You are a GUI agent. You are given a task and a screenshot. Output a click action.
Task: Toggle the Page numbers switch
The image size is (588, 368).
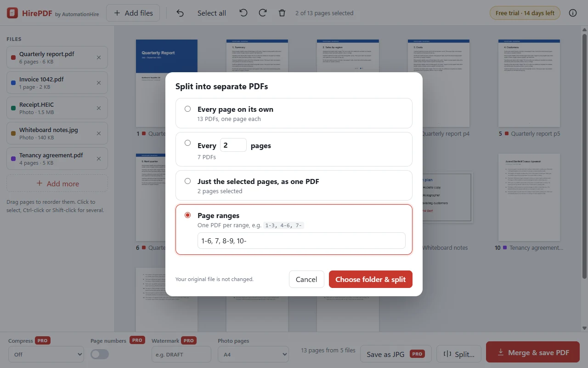(100, 354)
